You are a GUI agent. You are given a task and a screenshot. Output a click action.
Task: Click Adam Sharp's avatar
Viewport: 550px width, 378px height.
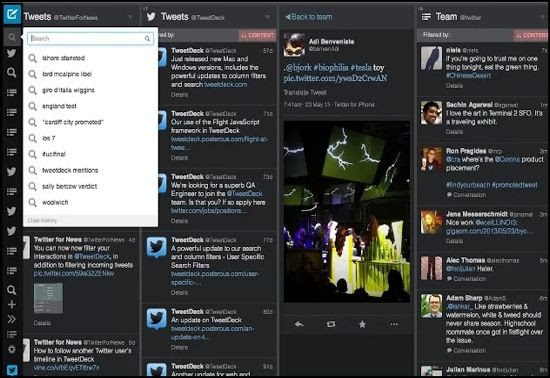[431, 306]
